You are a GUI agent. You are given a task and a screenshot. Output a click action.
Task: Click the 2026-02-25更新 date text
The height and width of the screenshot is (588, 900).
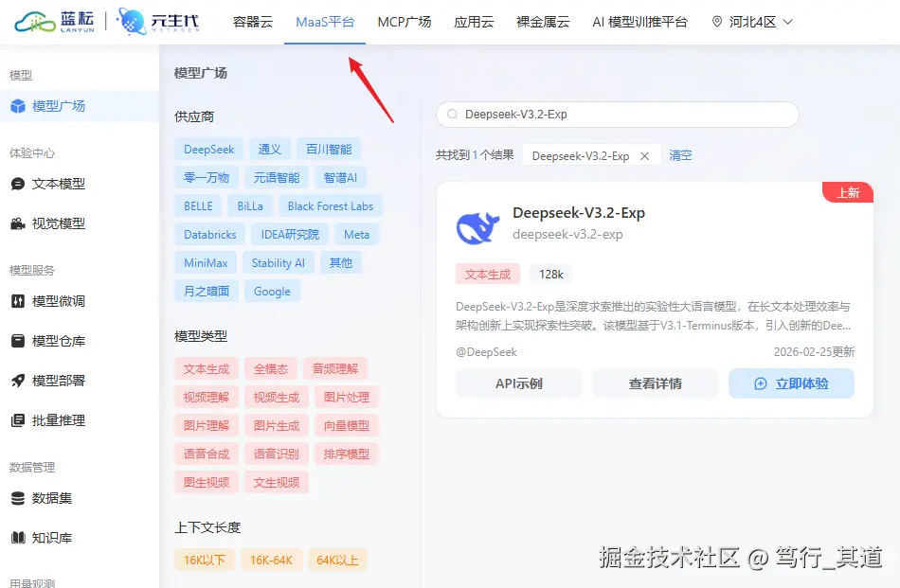814,351
